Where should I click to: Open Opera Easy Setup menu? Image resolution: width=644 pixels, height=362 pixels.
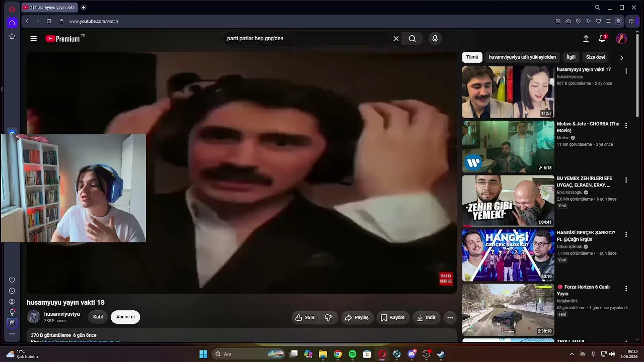(x=608, y=21)
